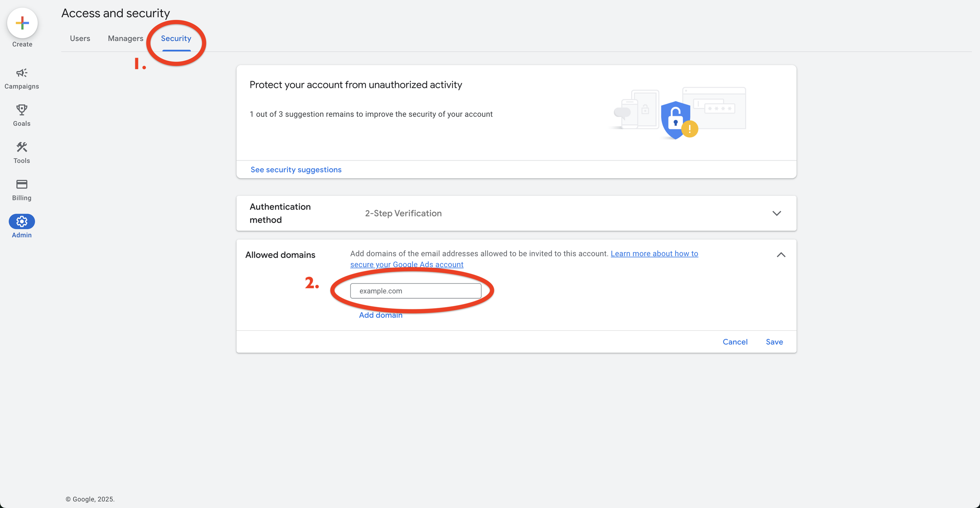
Task: Click the 2-Step Verification text
Action: 403,213
